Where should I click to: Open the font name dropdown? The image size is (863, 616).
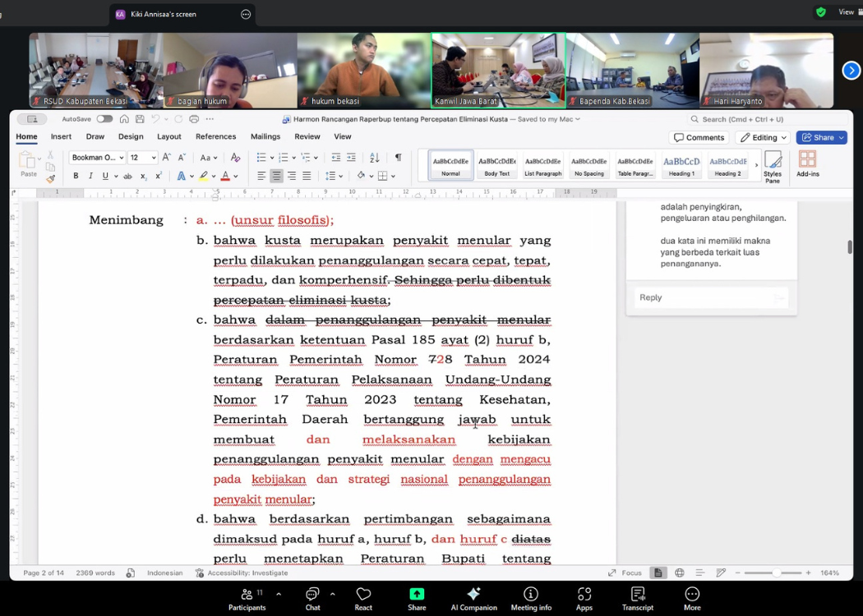point(97,158)
